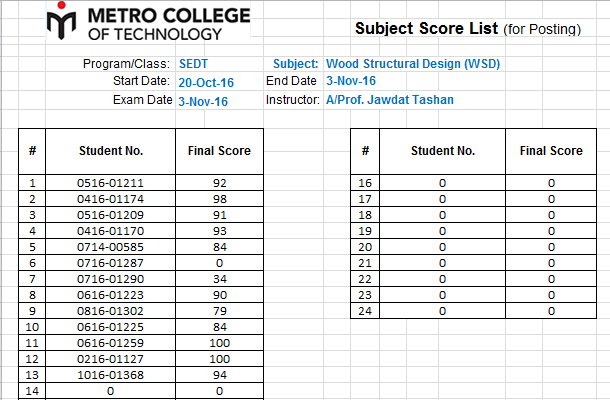Select student number 0416-01174
This screenshot has height=400, width=610.
(110, 199)
